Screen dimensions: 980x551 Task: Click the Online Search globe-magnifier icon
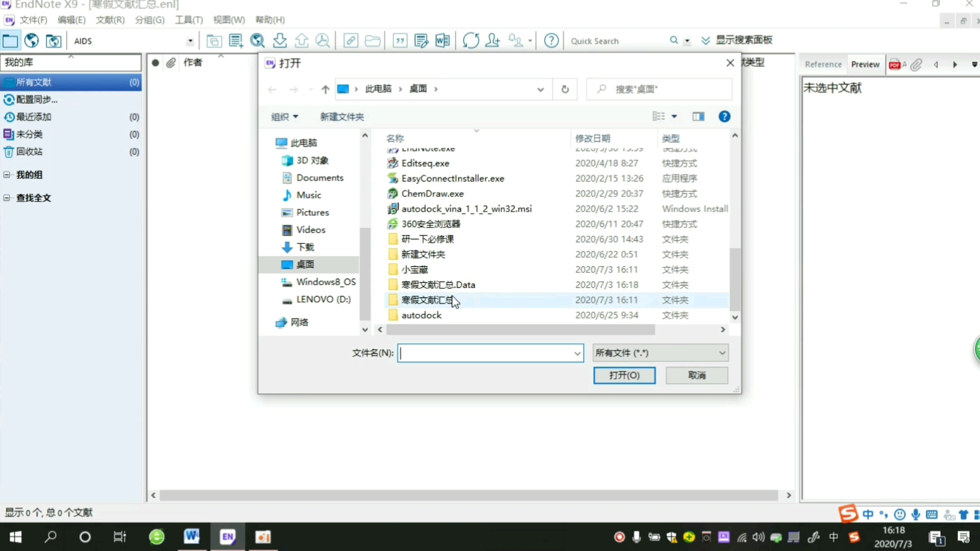(x=258, y=40)
